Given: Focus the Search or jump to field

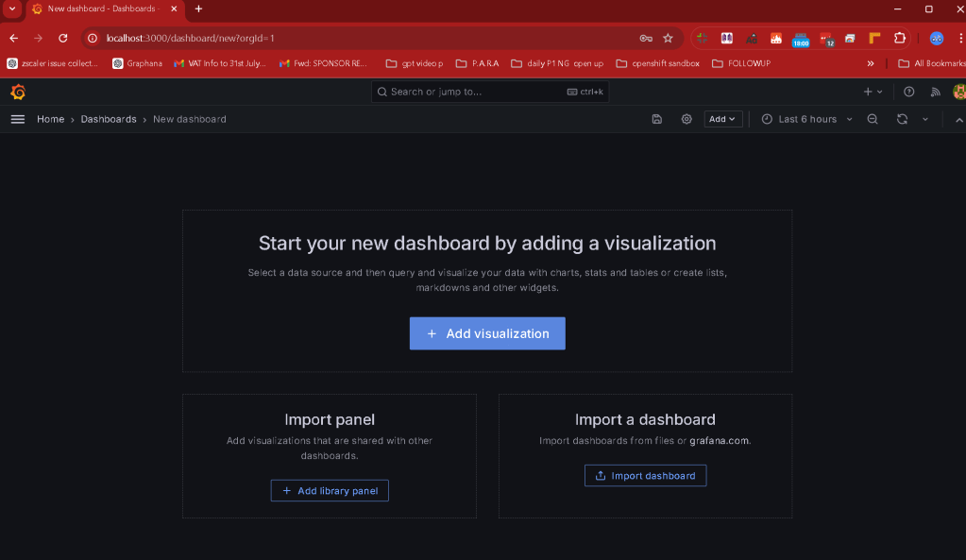Looking at the screenshot, I should click(490, 92).
